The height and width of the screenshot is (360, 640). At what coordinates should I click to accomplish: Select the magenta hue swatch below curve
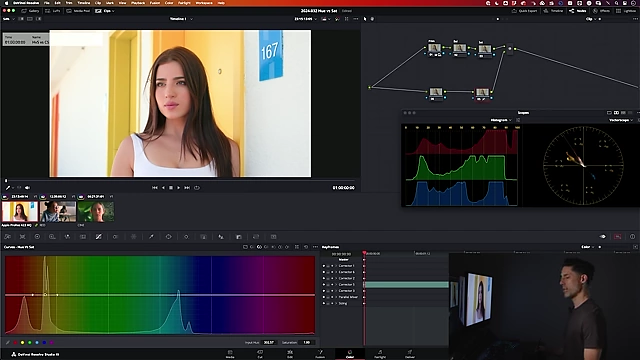[x=52, y=342]
